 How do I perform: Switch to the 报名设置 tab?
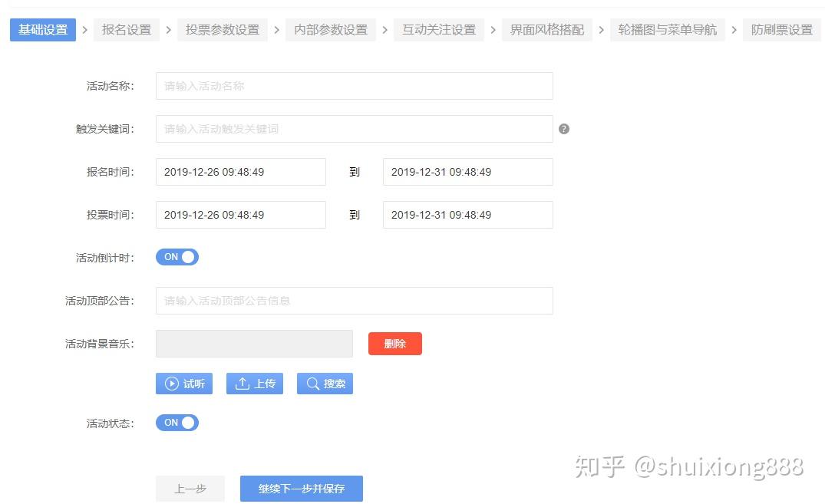pyautogui.click(x=127, y=29)
